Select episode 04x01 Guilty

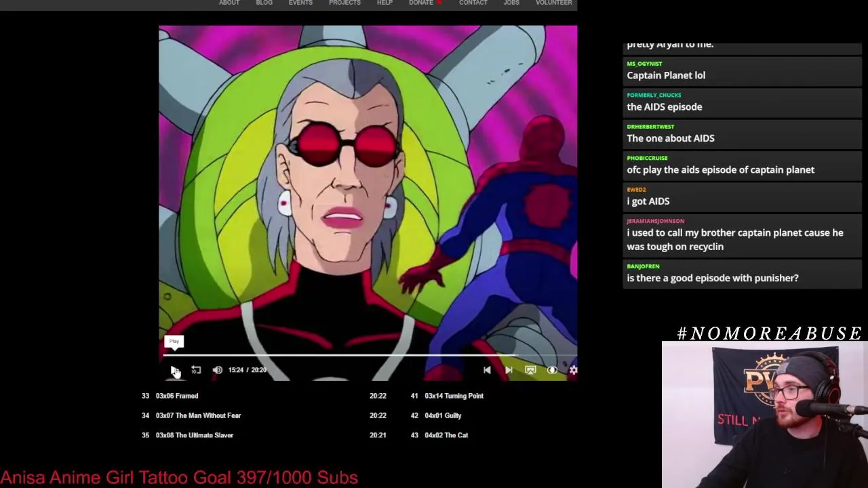[x=443, y=415]
